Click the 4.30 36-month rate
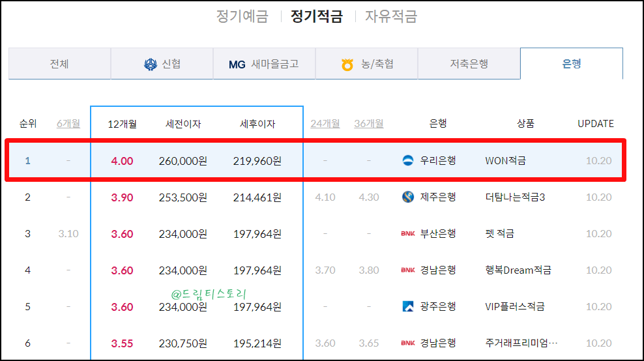This screenshot has height=361, width=644. 369,197
